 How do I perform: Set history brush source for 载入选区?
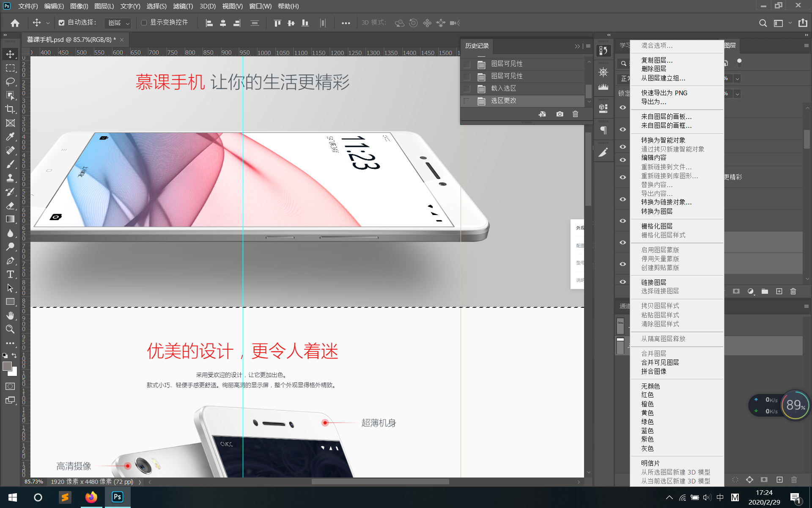point(467,89)
